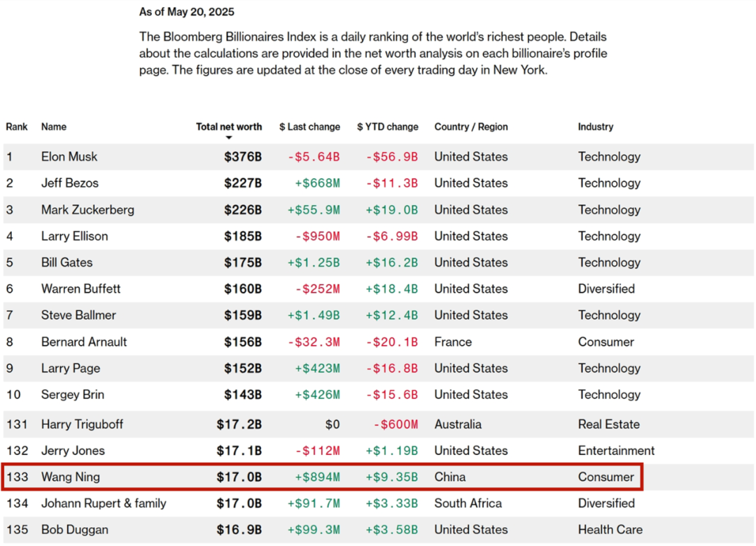This screenshot has width=756, height=546.
Task: Sort the table by the Industry header
Action: [x=596, y=127]
